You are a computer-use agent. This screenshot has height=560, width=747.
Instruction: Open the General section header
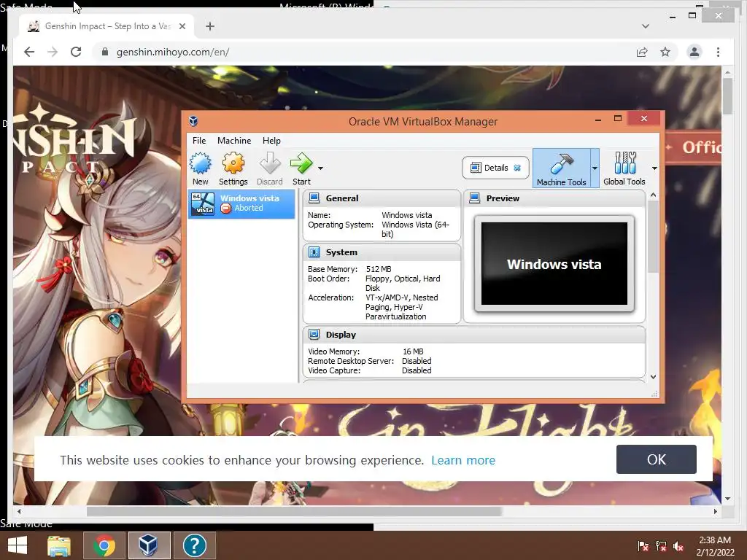click(382, 198)
